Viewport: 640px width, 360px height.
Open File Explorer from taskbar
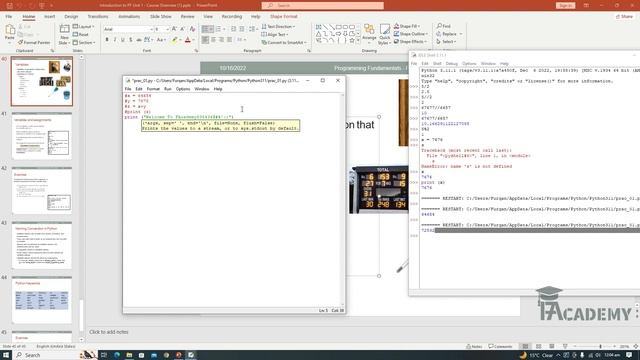click(x=129, y=355)
